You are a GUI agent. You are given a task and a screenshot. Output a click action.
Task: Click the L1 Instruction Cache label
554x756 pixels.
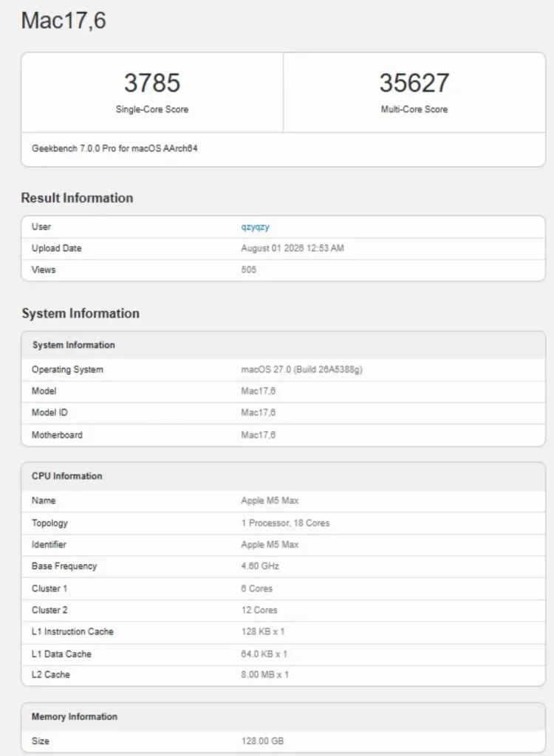click(72, 632)
